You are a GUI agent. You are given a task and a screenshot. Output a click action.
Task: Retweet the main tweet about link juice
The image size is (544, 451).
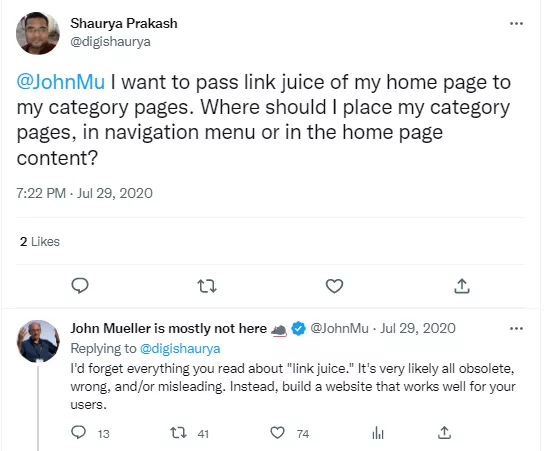coord(207,286)
